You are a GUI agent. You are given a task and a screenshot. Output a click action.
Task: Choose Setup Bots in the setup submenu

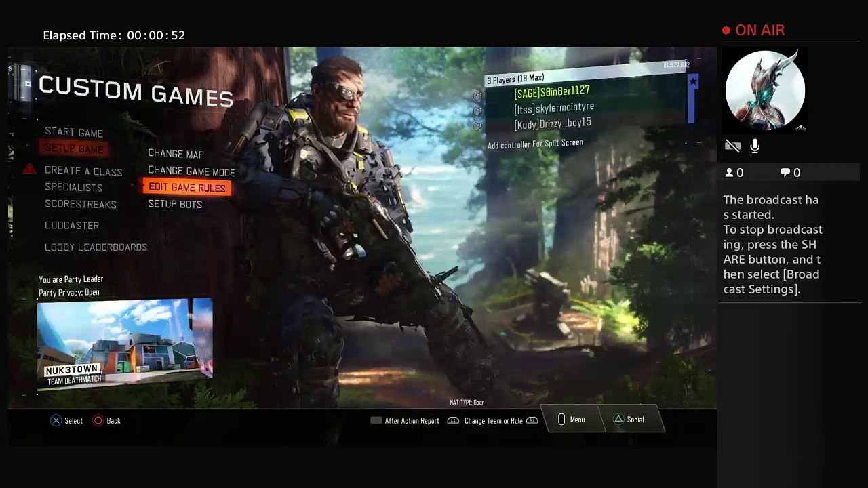click(175, 204)
